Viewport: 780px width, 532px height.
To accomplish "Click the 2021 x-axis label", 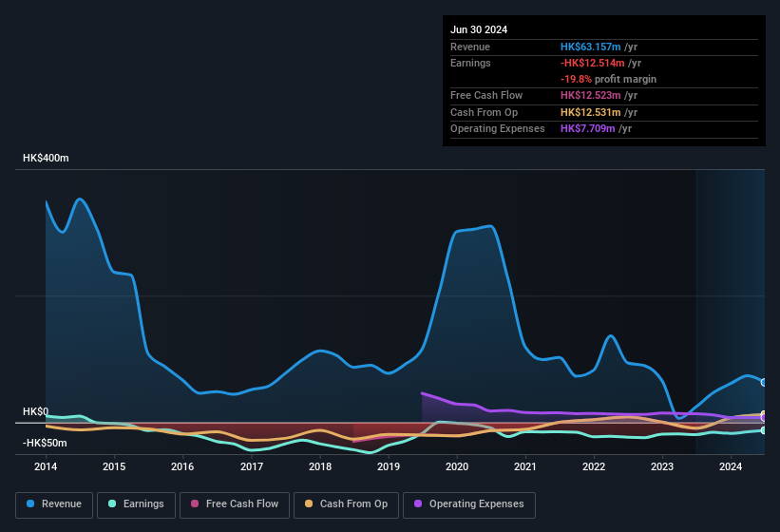I will 525,466.
